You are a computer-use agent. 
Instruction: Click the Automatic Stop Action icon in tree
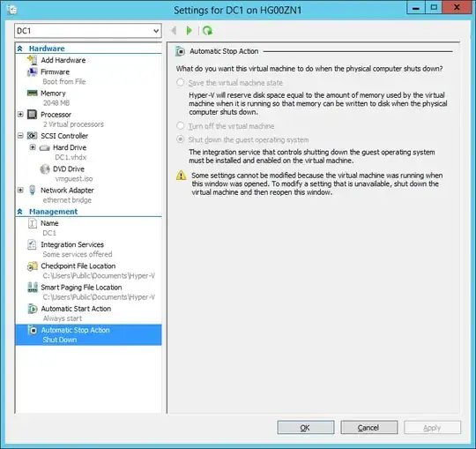pyautogui.click(x=33, y=330)
